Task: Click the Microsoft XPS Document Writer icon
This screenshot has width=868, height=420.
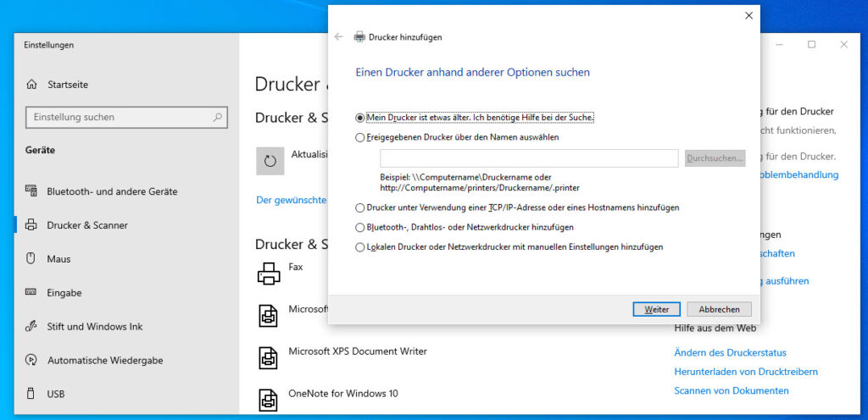Action: tap(269, 357)
